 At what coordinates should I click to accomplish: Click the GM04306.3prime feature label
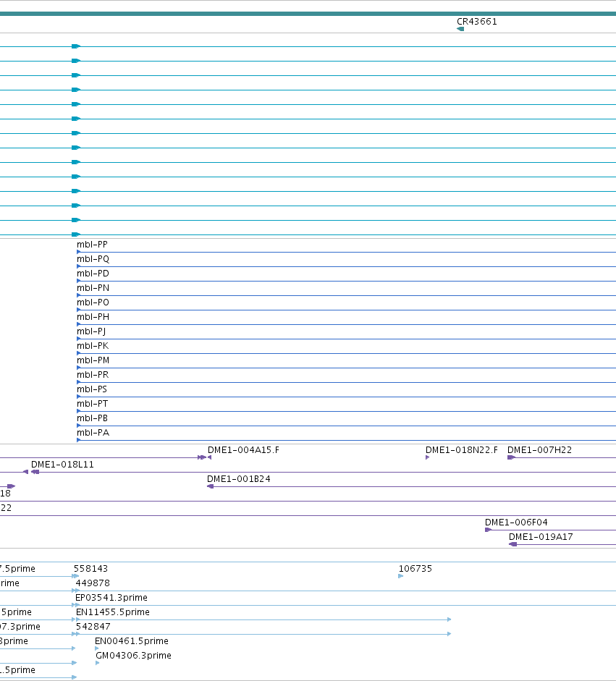133,656
